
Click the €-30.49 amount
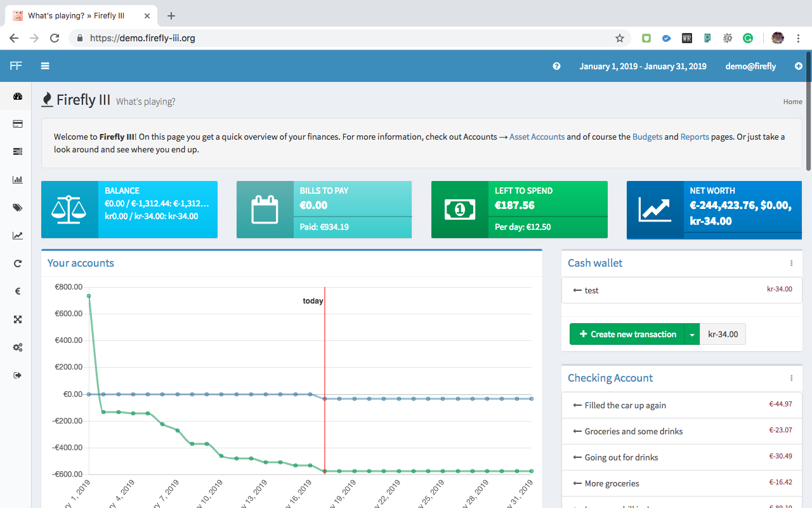tap(780, 455)
